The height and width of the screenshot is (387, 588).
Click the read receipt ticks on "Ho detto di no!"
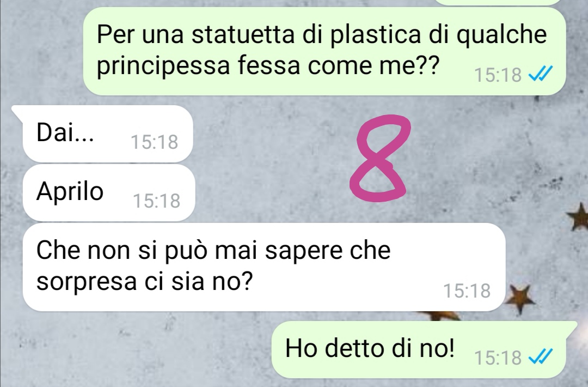541,356
